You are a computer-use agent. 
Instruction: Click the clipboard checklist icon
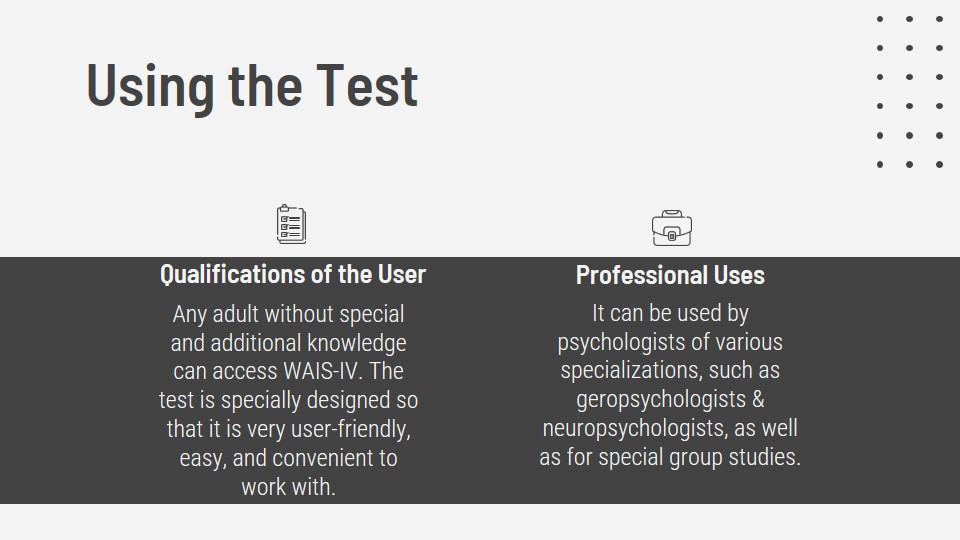coord(291,224)
